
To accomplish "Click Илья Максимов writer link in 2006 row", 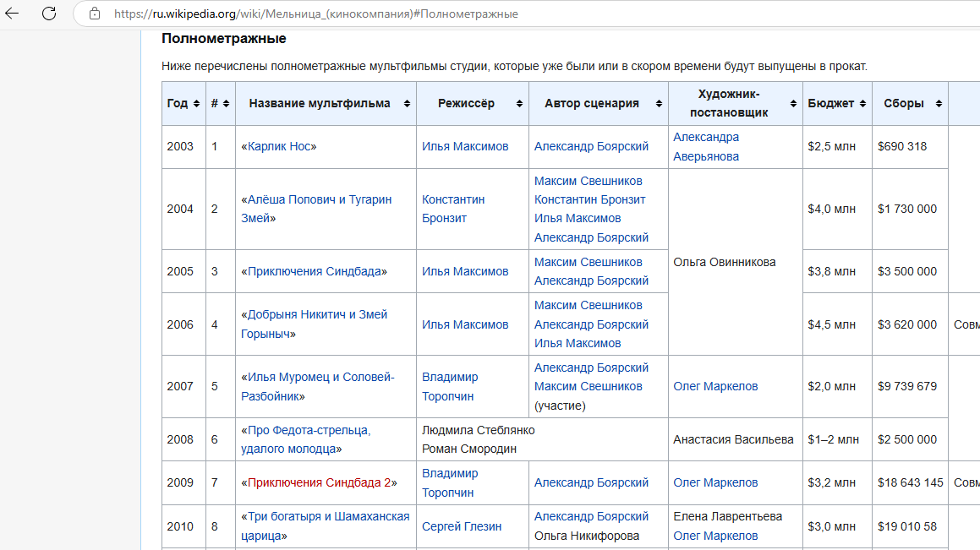I will pos(578,343).
